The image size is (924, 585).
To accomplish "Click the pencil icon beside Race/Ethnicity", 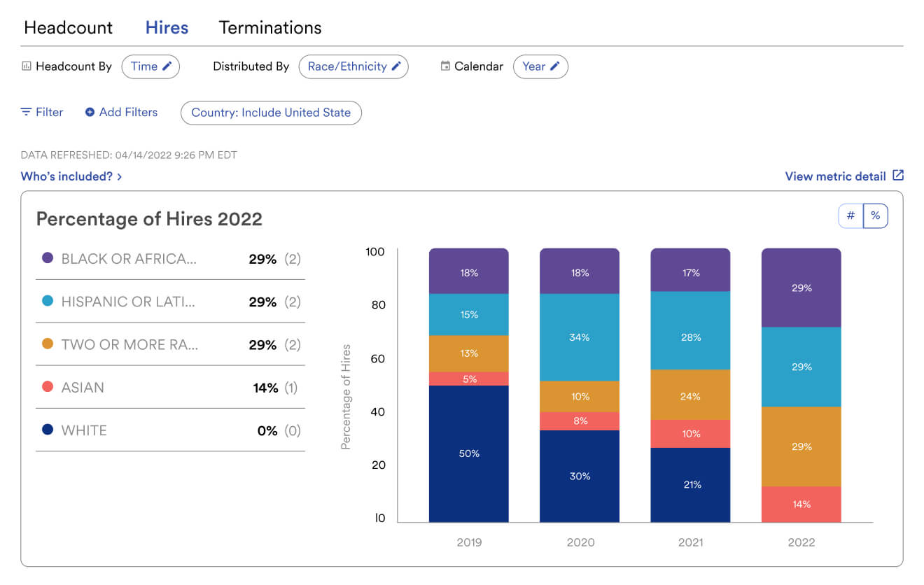I will (395, 66).
